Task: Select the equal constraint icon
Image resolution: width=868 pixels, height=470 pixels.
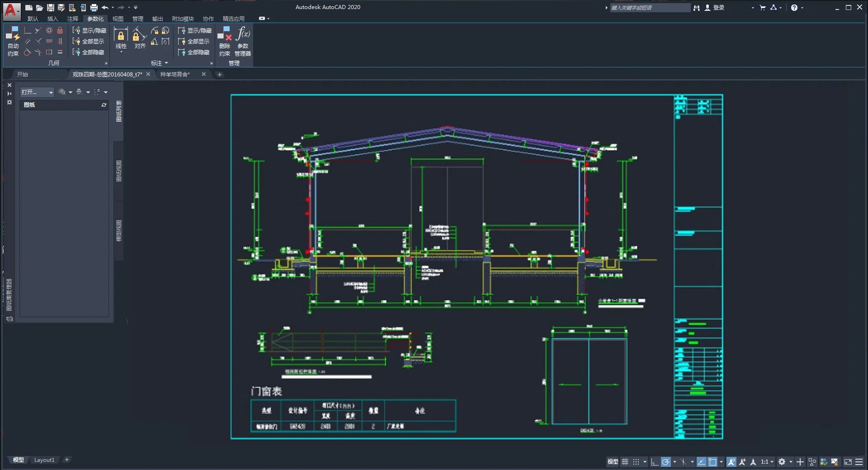Action: click(60, 52)
